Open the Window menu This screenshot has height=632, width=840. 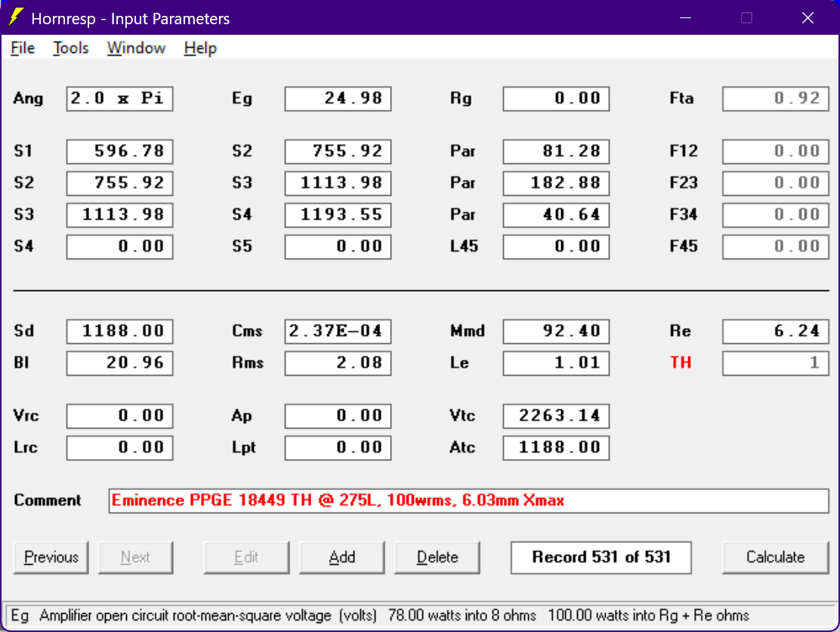point(136,48)
